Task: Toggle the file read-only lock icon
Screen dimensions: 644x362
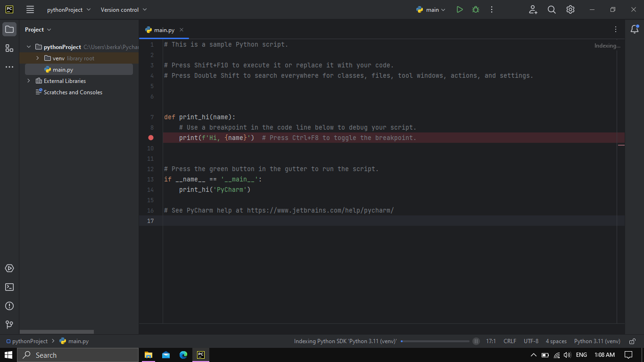Action: 632,341
